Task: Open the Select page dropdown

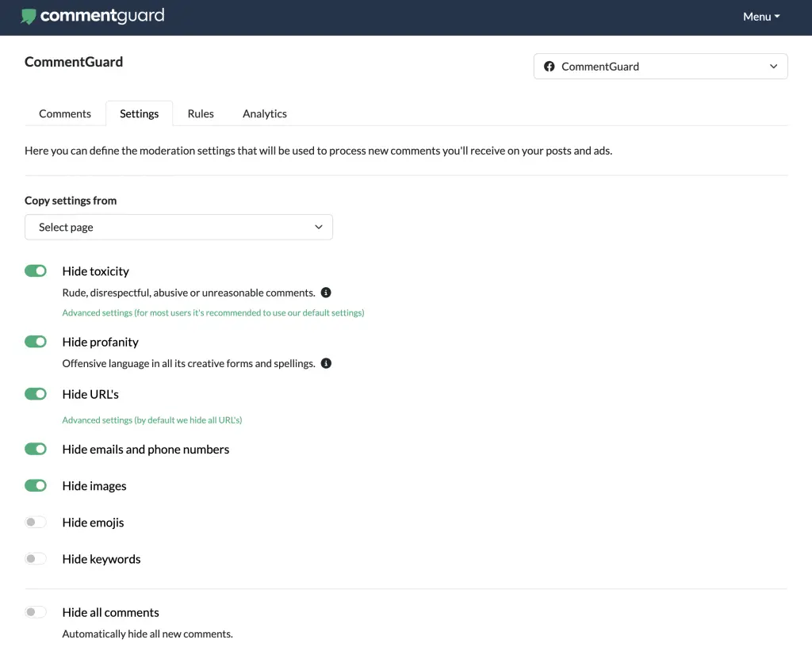Action: point(178,227)
